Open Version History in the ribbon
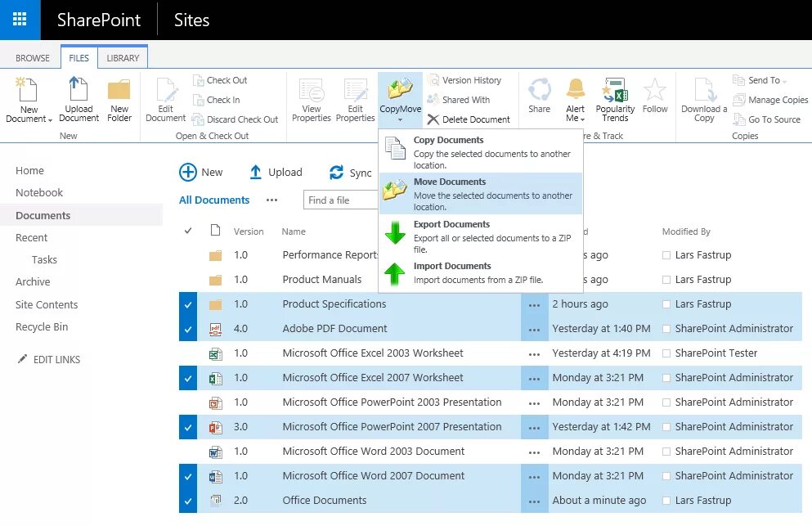The height and width of the screenshot is (526, 812). pyautogui.click(x=464, y=80)
